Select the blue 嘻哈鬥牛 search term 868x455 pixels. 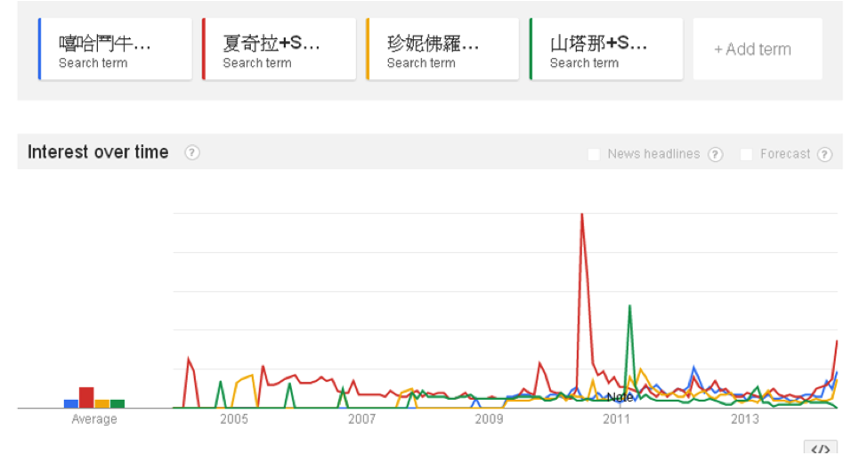pyautogui.click(x=116, y=50)
